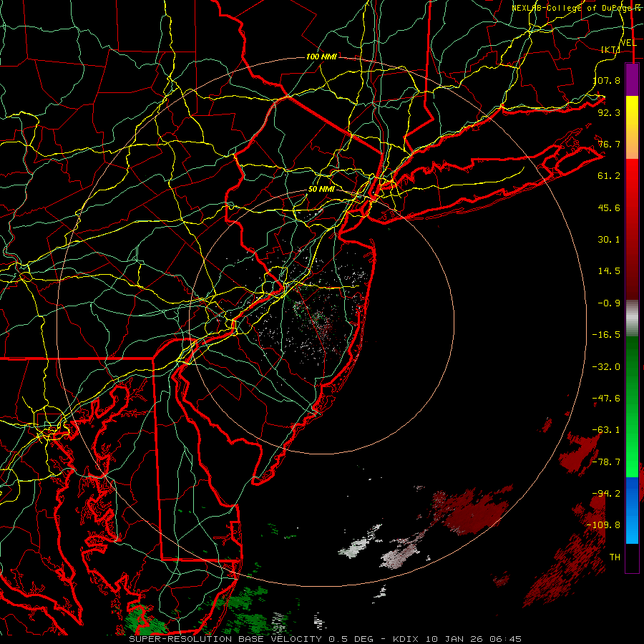This screenshot has width=644, height=644.
Task: Click the [KT] units label
Action: pos(611,49)
